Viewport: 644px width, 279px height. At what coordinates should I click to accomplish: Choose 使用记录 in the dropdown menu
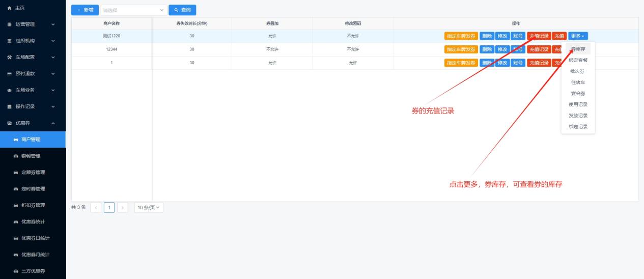578,104
